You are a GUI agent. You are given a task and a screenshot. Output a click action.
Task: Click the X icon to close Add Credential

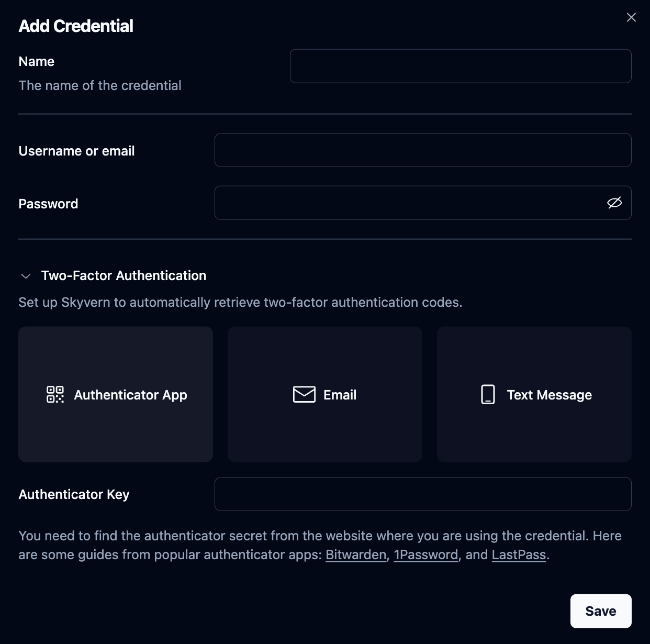tap(631, 17)
